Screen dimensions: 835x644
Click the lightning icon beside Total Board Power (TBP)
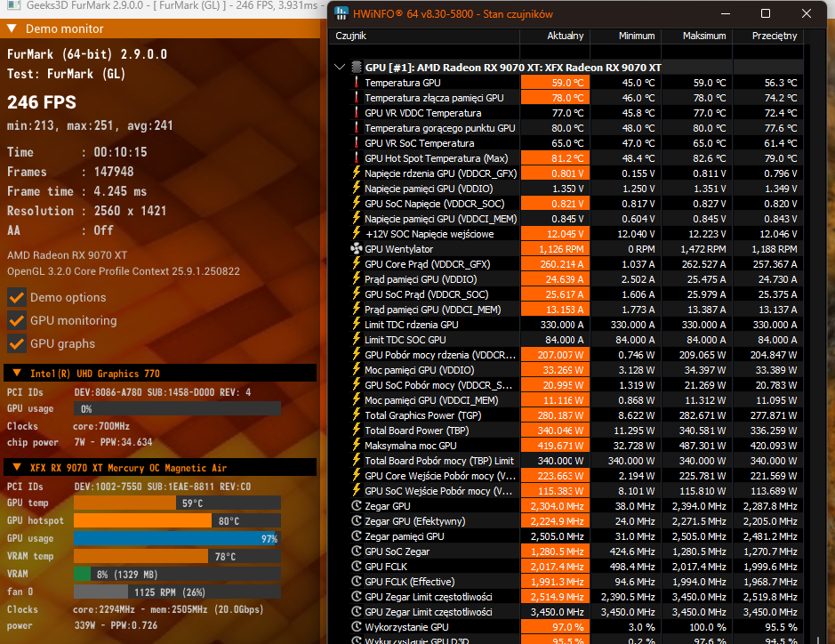(x=357, y=431)
